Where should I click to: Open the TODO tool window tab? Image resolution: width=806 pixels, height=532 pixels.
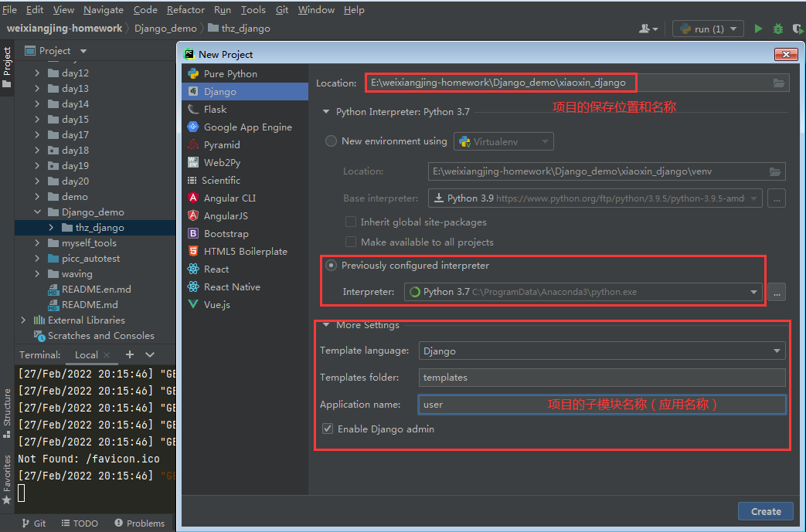[x=80, y=524]
